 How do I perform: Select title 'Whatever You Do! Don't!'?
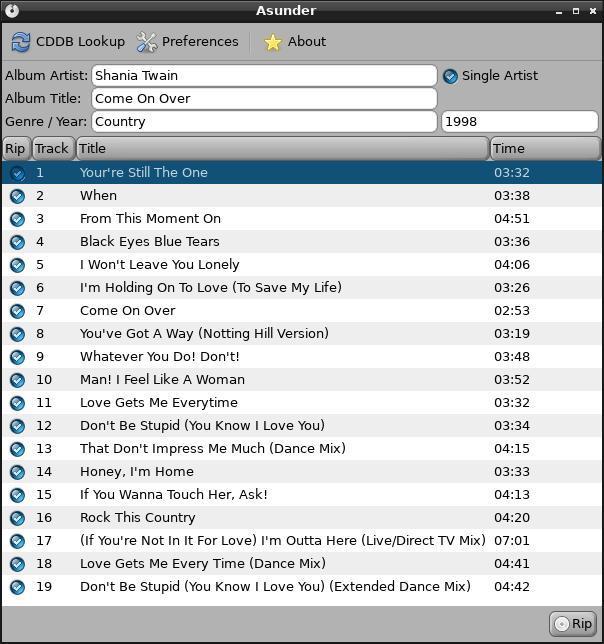tap(159, 356)
